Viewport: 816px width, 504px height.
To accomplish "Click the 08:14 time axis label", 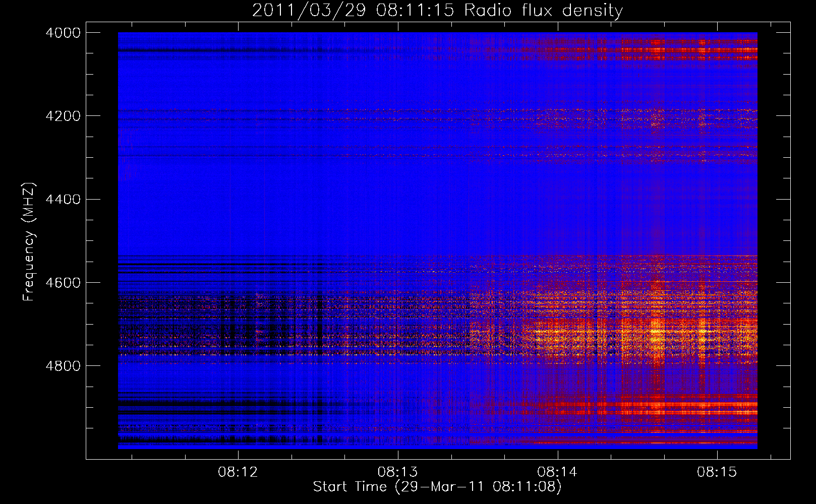I will (x=558, y=472).
